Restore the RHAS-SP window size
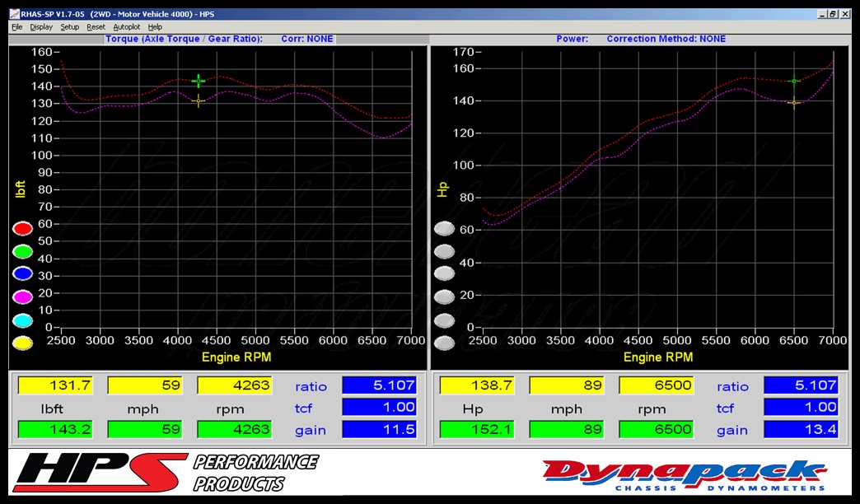Screen dimensions: 860x504 pos(833,14)
